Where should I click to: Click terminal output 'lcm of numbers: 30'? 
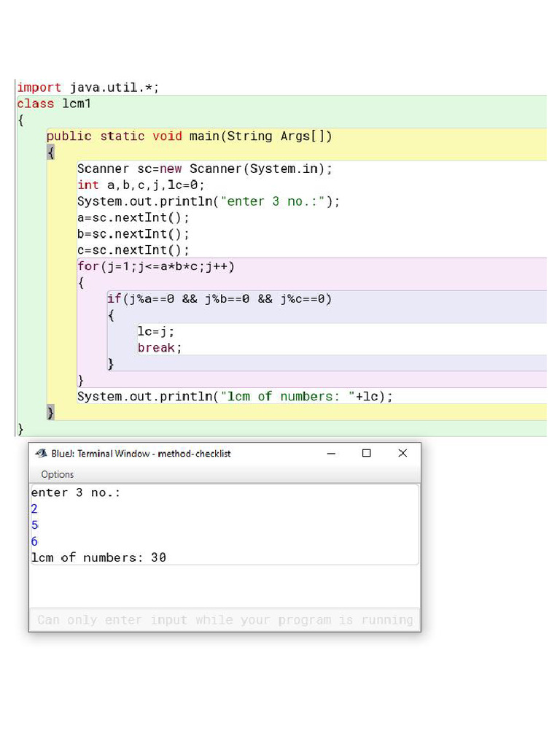[98, 557]
